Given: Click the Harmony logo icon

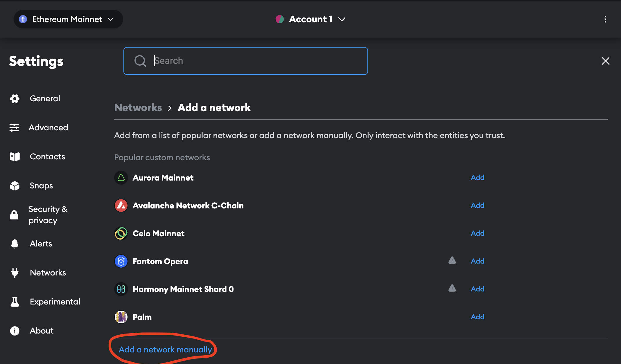Looking at the screenshot, I should coord(121,289).
